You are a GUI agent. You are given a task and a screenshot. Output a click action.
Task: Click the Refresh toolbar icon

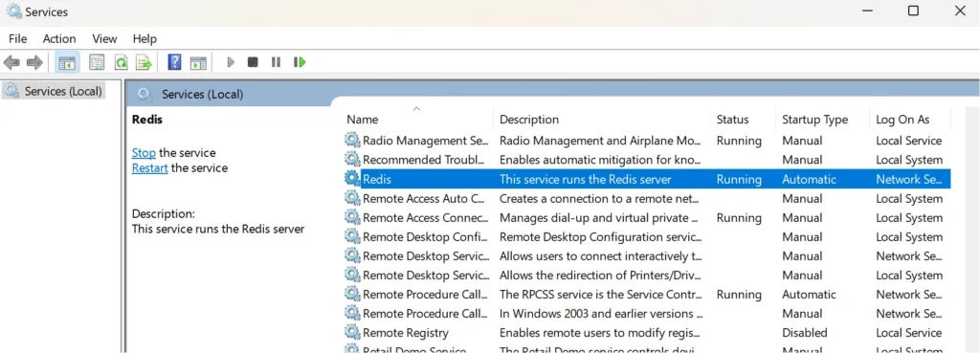[x=121, y=62]
